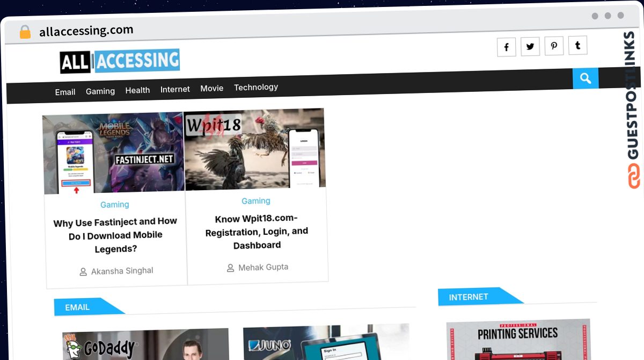Open the Printing Services article thumbnail
The width and height of the screenshot is (644, 360).
coord(518,340)
